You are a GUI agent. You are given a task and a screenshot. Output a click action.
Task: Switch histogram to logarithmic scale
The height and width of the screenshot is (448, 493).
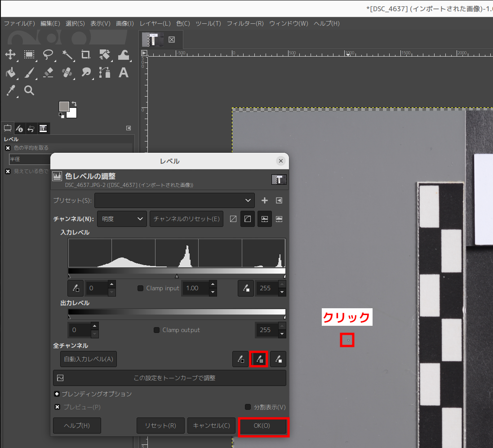click(279, 219)
